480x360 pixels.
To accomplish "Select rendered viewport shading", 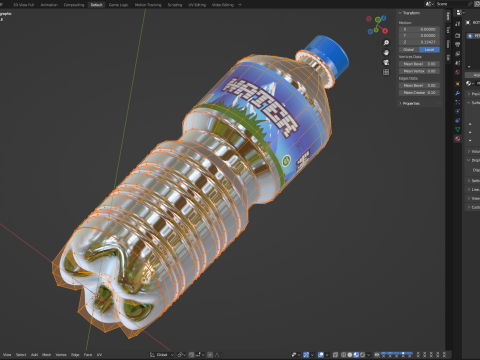I will (362, 355).
